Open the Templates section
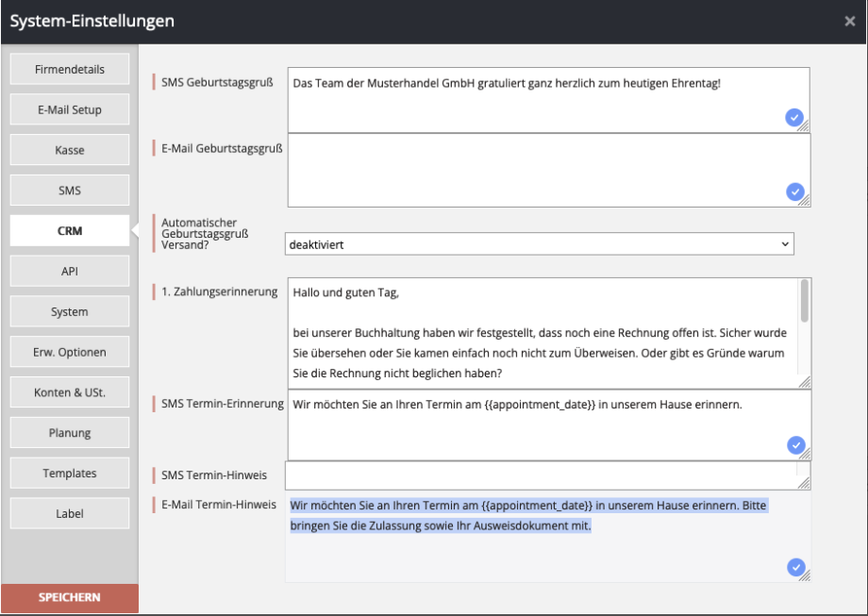 click(70, 474)
